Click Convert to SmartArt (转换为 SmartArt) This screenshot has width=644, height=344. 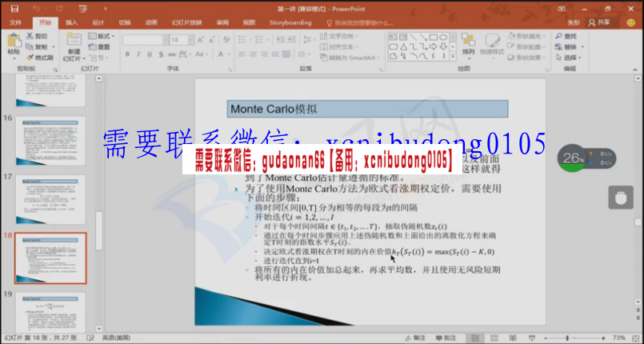point(353,58)
